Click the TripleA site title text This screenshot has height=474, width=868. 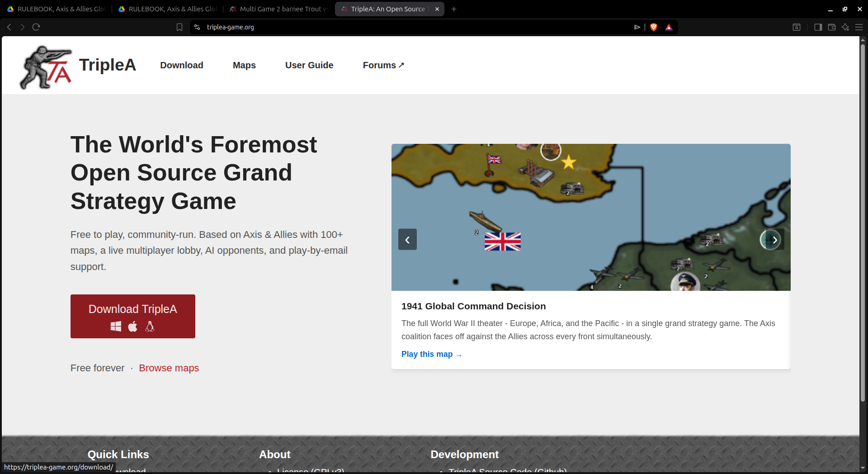coord(108,65)
